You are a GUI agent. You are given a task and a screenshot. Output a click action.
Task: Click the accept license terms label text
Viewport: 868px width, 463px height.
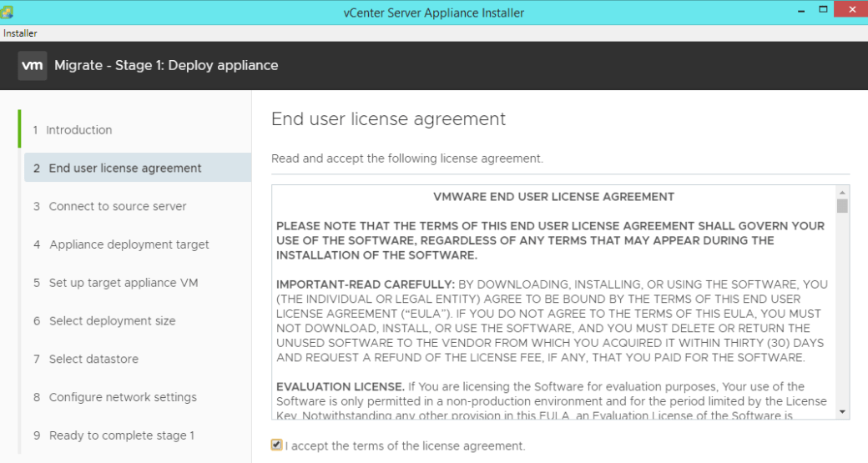click(x=406, y=446)
